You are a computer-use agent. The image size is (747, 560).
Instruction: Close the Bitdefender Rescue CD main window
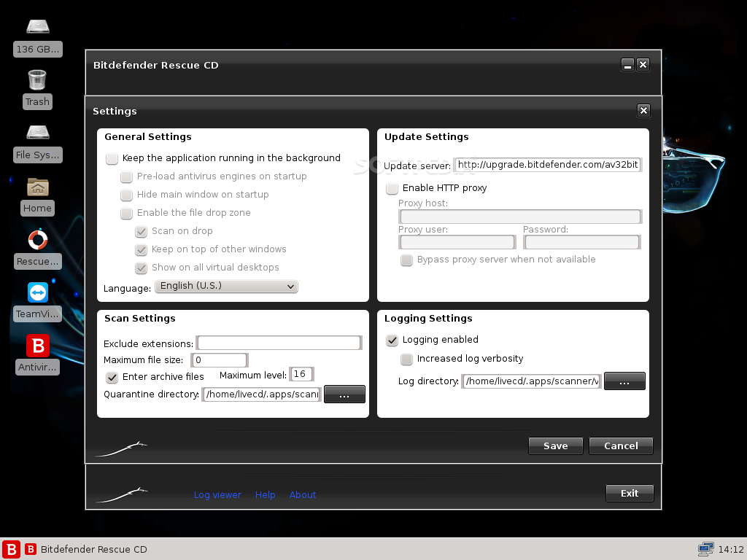point(643,65)
